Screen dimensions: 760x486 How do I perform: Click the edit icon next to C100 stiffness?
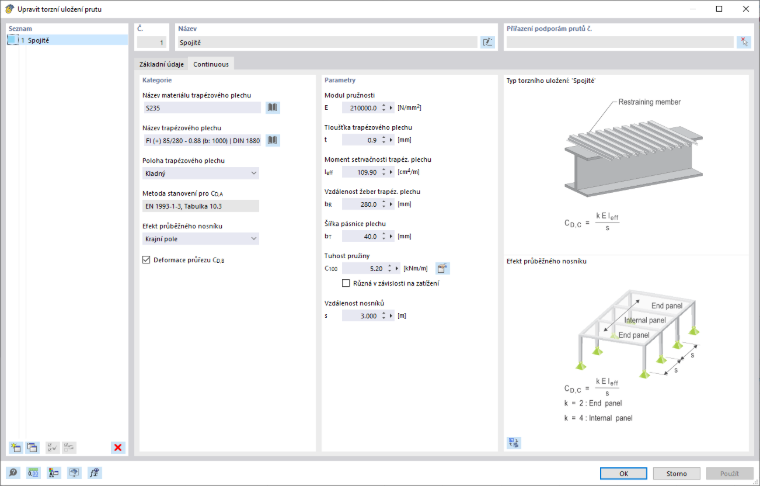(442, 268)
